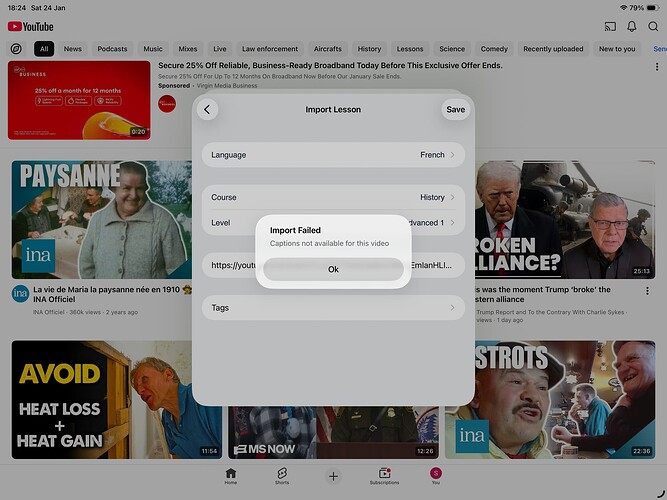
Task: Select the Podcasts filter chip
Action: click(x=112, y=48)
